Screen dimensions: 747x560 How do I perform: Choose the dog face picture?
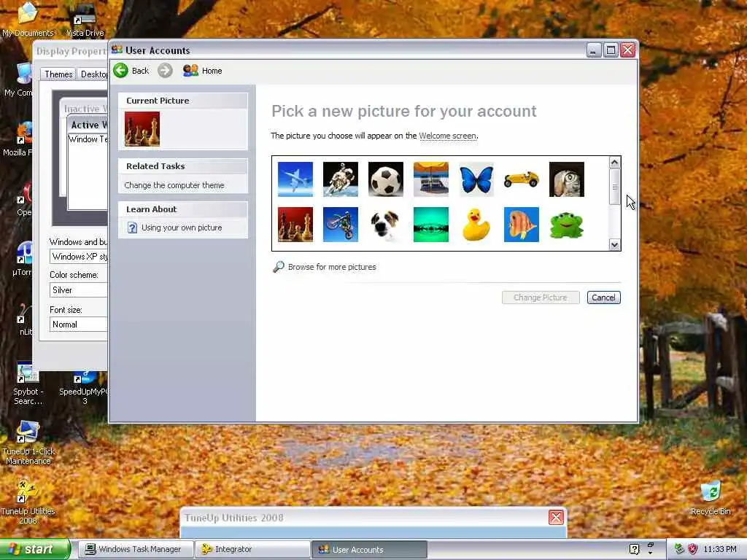pos(386,225)
